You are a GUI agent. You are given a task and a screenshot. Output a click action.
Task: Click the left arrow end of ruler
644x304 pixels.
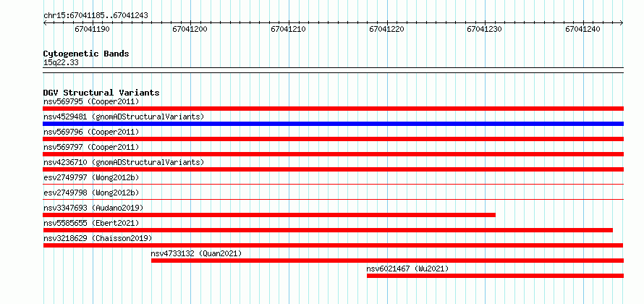pyautogui.click(x=45, y=23)
